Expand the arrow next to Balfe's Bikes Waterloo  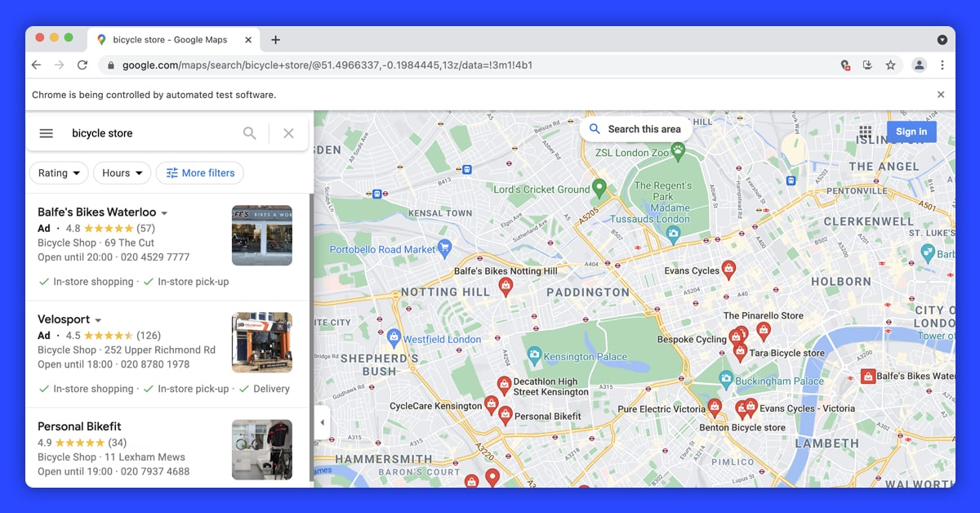[x=164, y=213]
